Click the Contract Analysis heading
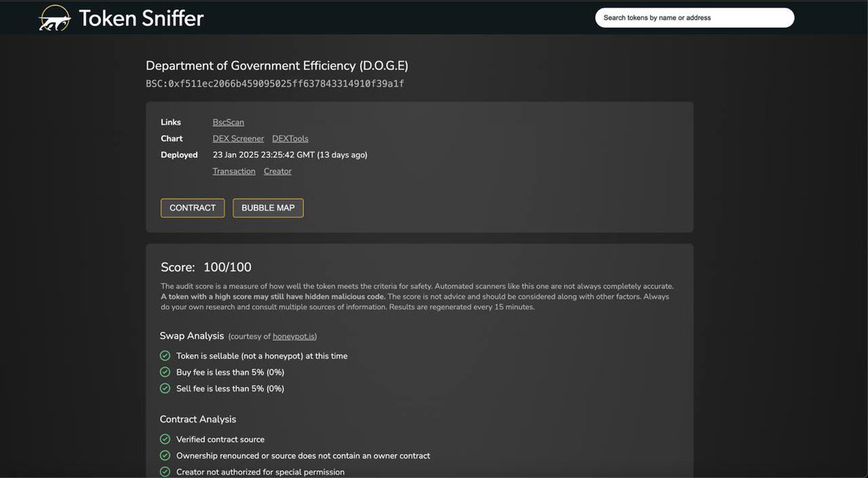Screen dimensions: 868x478 point(198,419)
